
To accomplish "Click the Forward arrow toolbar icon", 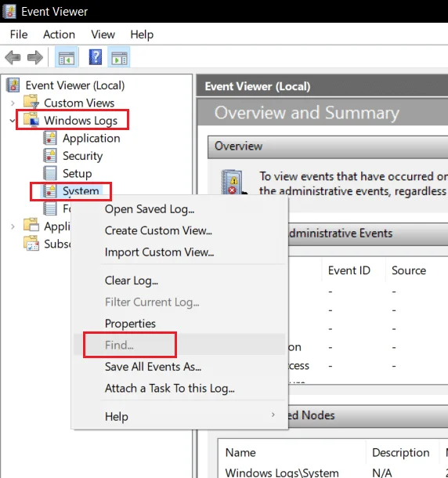I will (35, 57).
